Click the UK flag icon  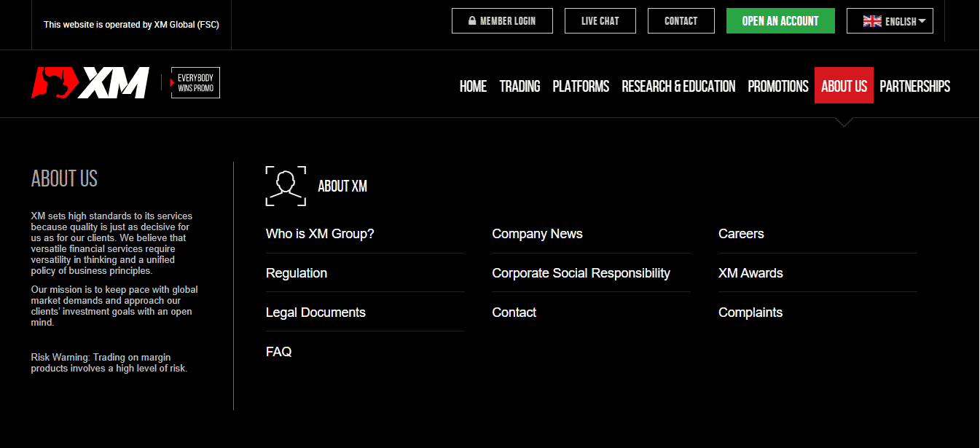(x=872, y=21)
